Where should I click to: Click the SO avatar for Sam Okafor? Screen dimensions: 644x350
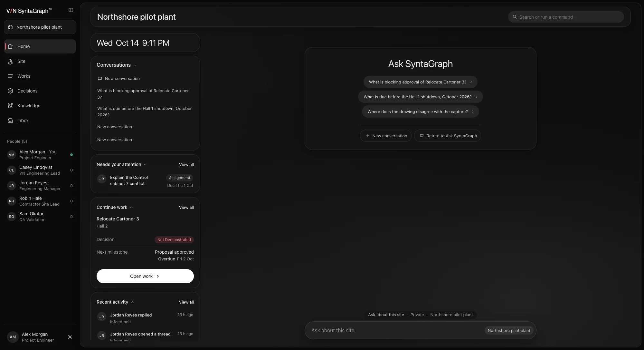click(12, 217)
